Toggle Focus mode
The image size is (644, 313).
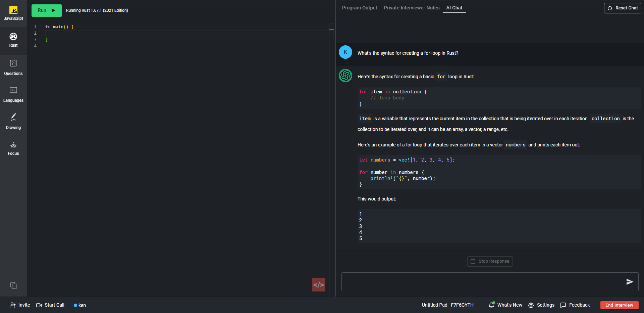click(x=13, y=148)
